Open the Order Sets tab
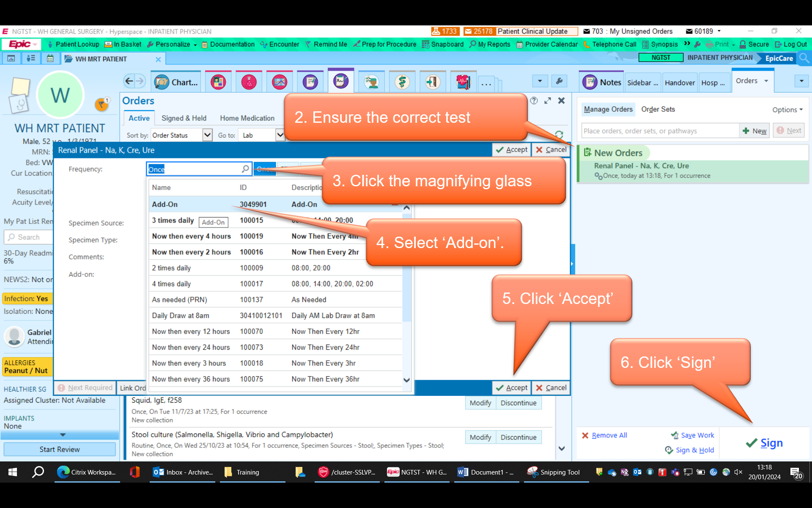 (x=658, y=109)
